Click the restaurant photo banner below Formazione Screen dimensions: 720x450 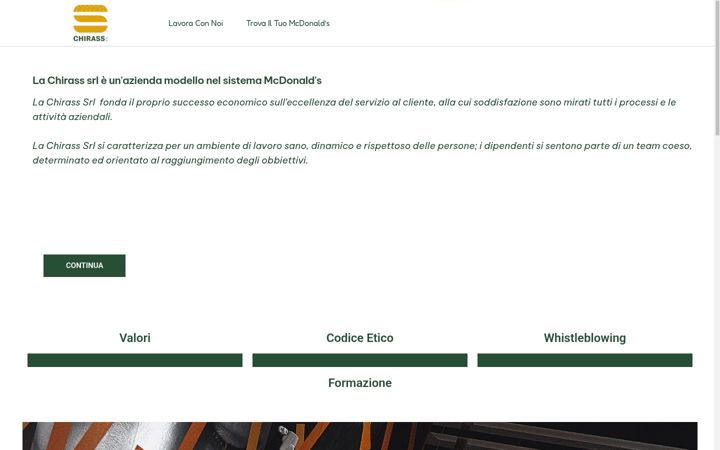[360, 436]
